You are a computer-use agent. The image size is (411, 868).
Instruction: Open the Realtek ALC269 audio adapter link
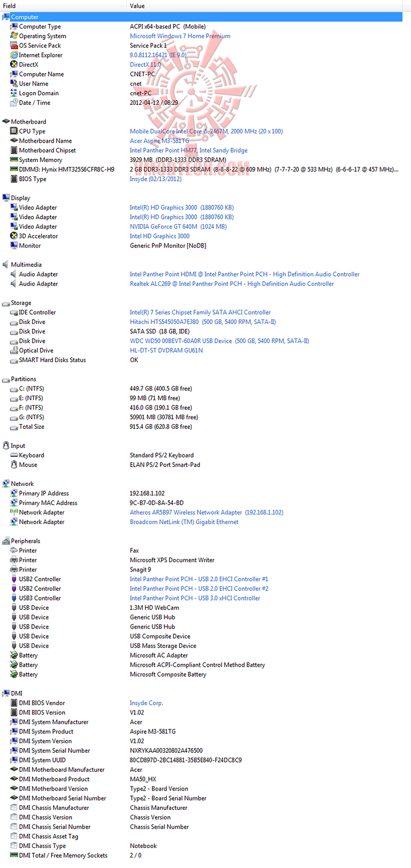[x=232, y=283]
